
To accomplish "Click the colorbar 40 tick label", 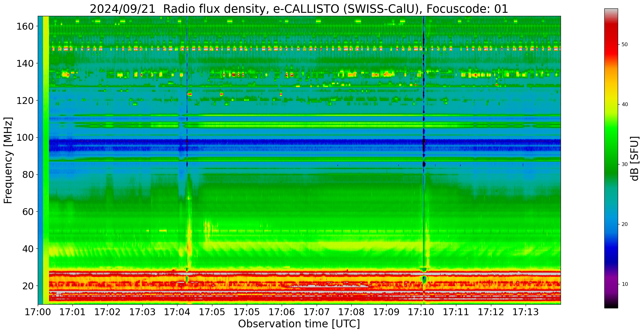I will pos(625,105).
